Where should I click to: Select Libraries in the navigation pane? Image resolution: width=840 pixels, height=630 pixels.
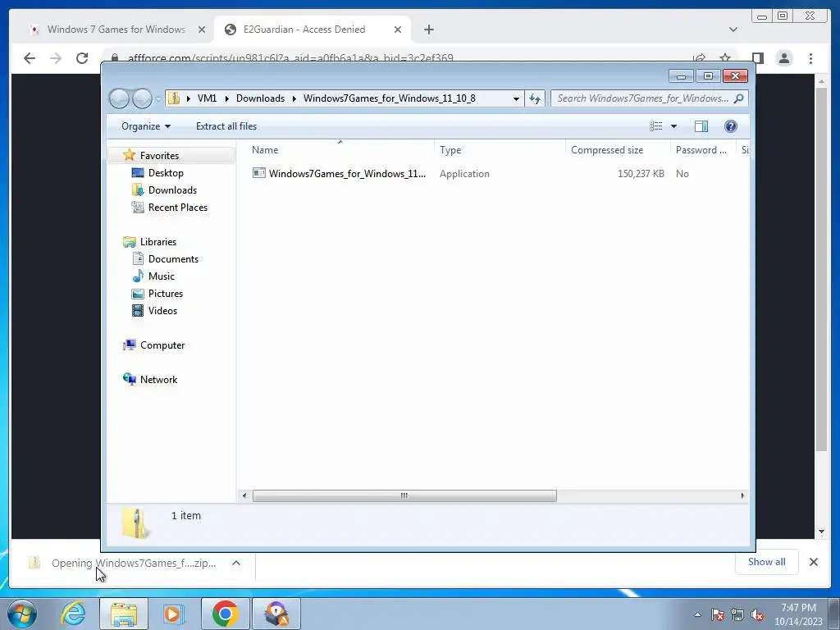point(158,242)
